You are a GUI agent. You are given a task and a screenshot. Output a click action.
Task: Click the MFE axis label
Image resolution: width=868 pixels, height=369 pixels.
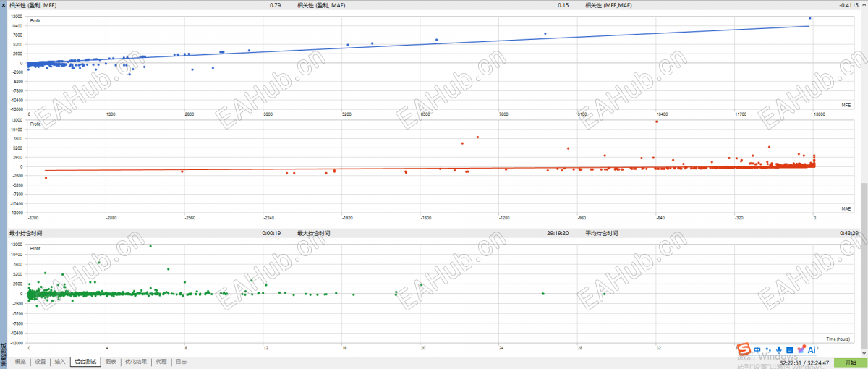point(846,105)
